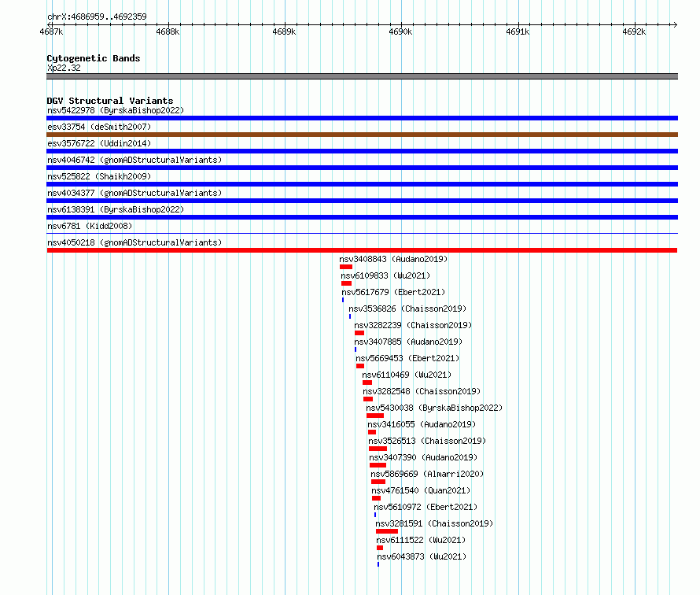Open variant nsv3282548 (Chaisson2019) label
700x595 pixels.
422,391
